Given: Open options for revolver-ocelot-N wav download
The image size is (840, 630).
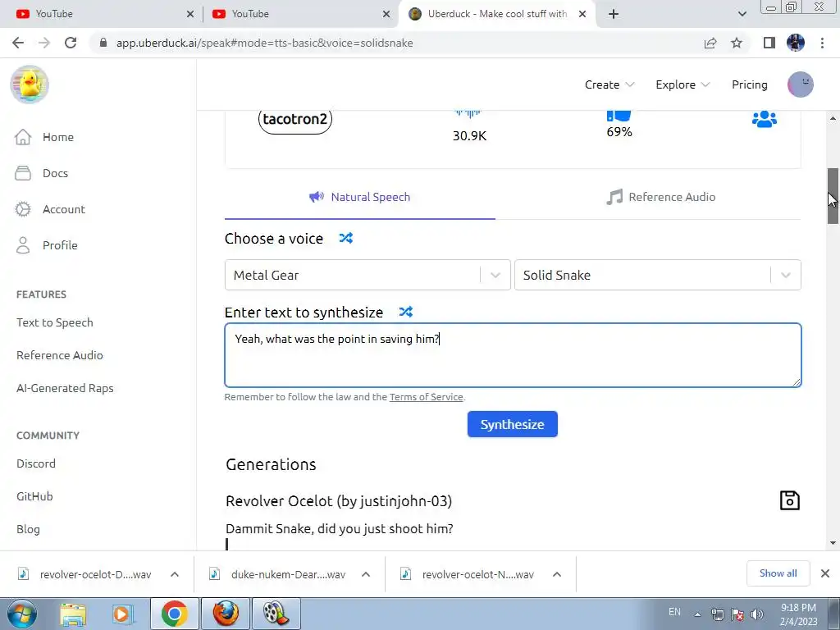Looking at the screenshot, I should click(557, 574).
